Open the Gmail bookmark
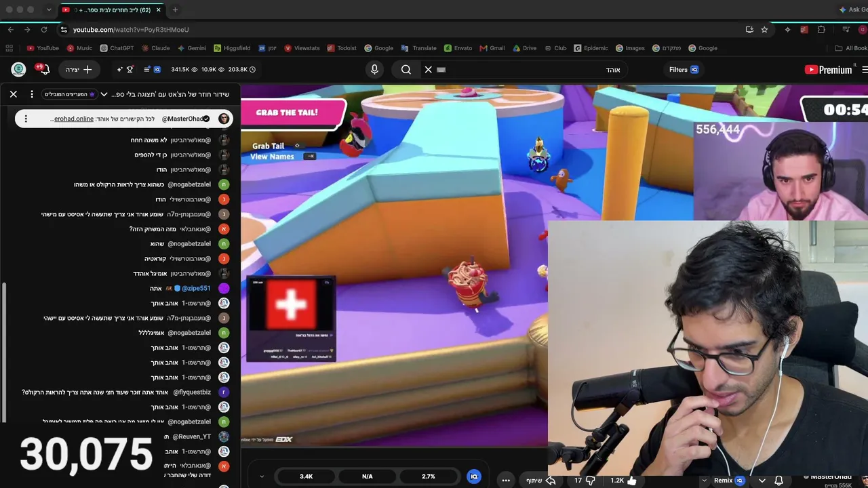Screen dimensions: 868x488 coord(492,48)
